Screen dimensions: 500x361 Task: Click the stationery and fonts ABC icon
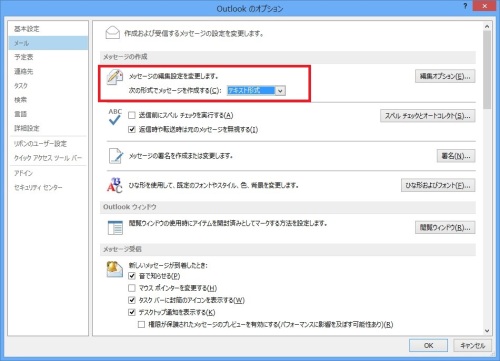pyautogui.click(x=115, y=185)
